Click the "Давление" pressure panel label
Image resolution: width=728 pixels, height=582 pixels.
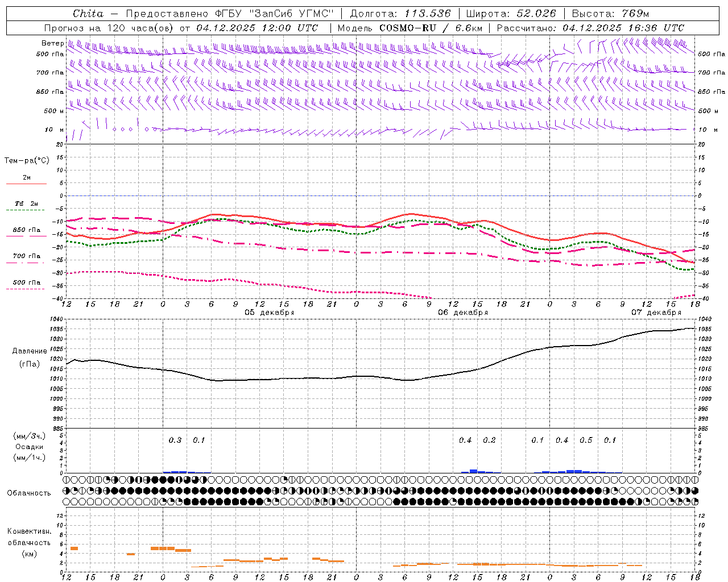30,351
